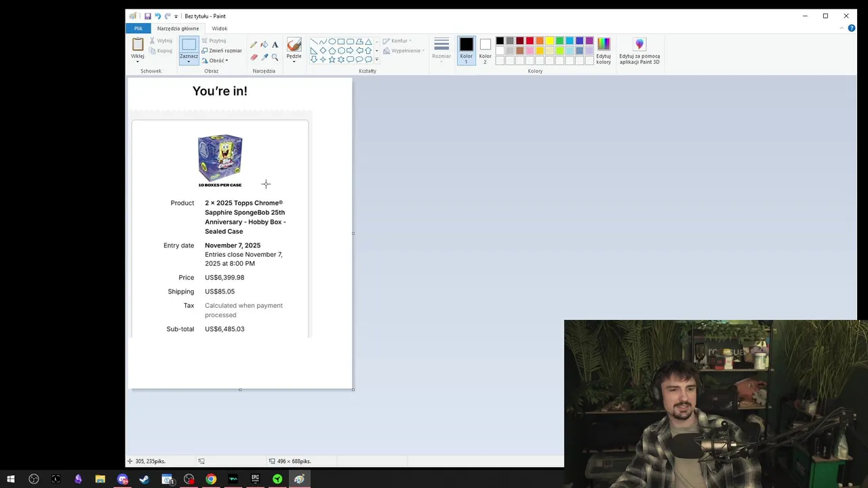Image resolution: width=868 pixels, height=488 pixels.
Task: Choose the Rectangle shape
Action: (341, 41)
